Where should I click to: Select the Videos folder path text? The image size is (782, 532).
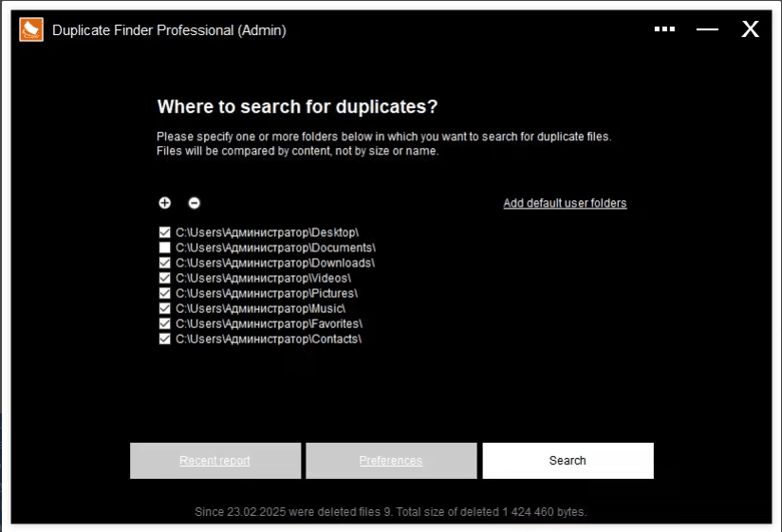click(x=263, y=278)
